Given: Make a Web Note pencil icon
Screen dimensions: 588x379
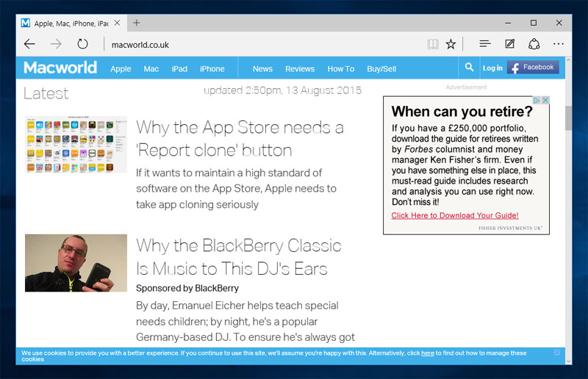Looking at the screenshot, I should pyautogui.click(x=509, y=44).
